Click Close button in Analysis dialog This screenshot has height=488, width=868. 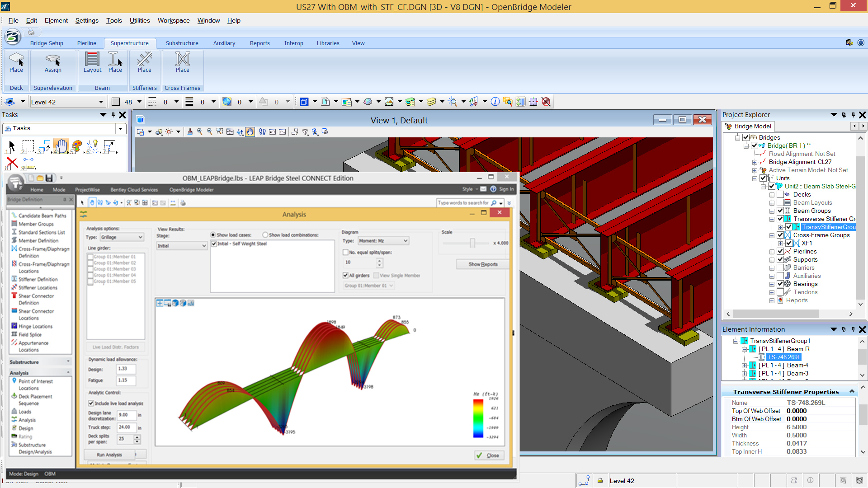[489, 455]
